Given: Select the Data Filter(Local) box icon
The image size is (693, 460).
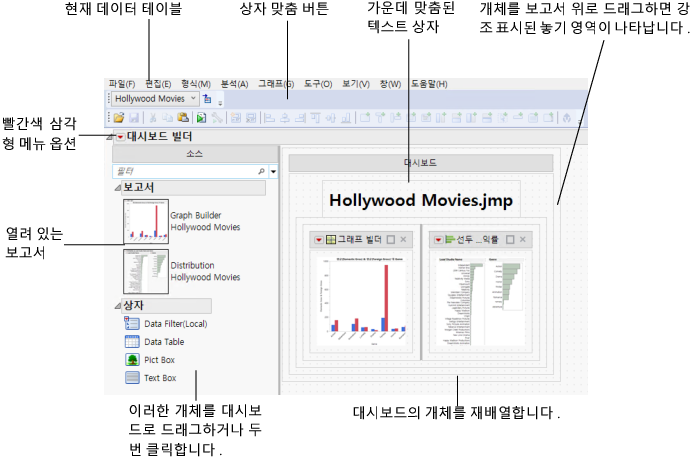Looking at the screenshot, I should coord(132,323).
